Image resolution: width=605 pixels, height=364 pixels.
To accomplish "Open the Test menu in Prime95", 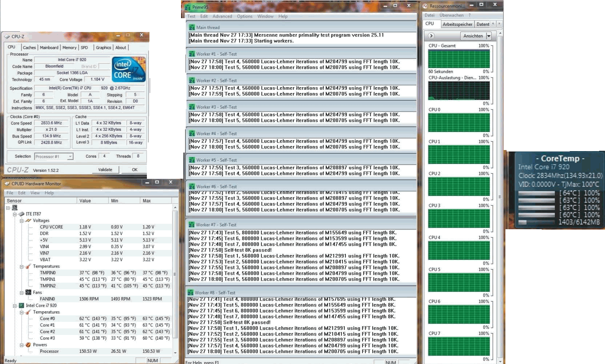I will click(x=191, y=16).
